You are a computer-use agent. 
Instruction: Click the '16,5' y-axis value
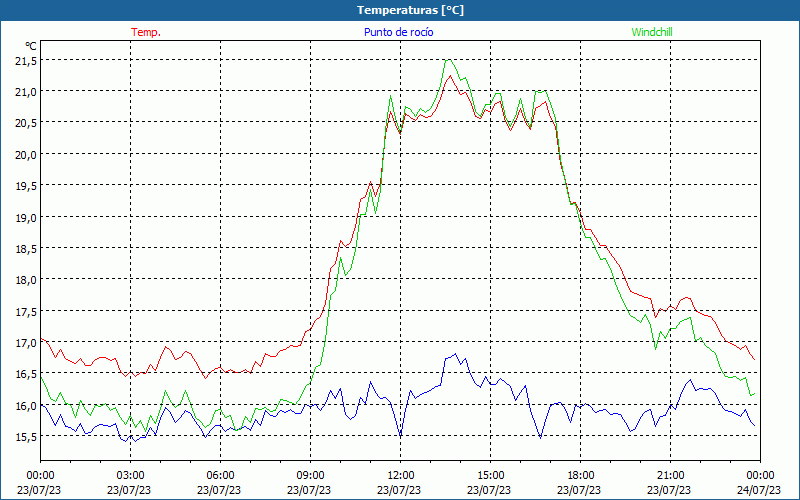[27, 374]
